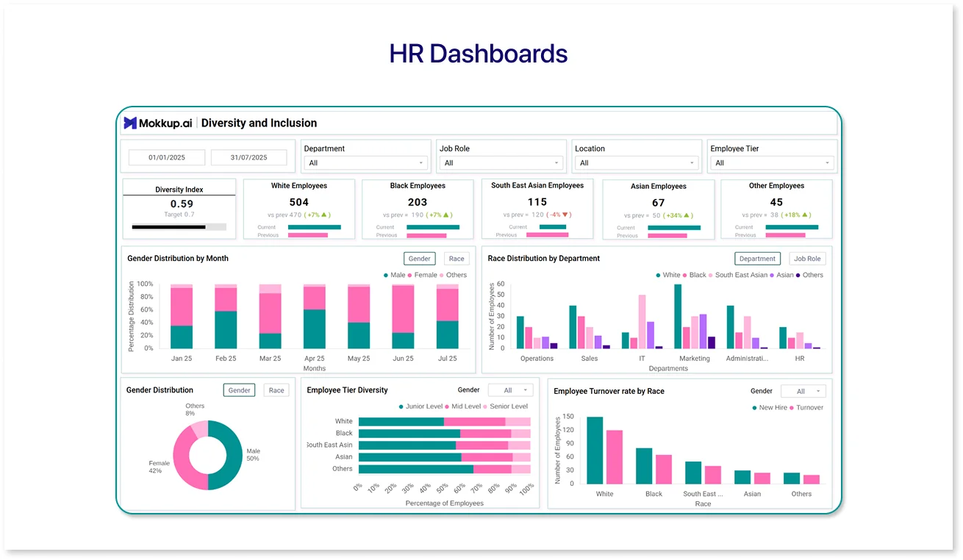
Task: Click the HR Dashboards page heading
Action: click(479, 54)
